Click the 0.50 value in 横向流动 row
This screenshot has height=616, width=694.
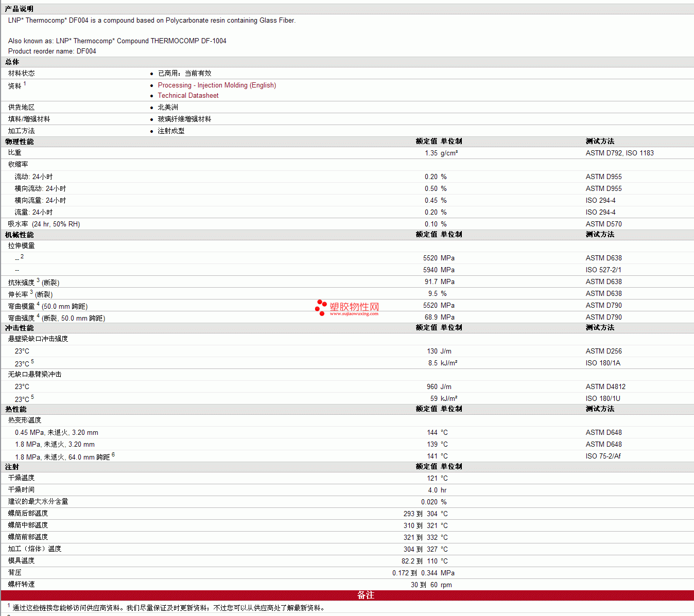pyautogui.click(x=431, y=189)
